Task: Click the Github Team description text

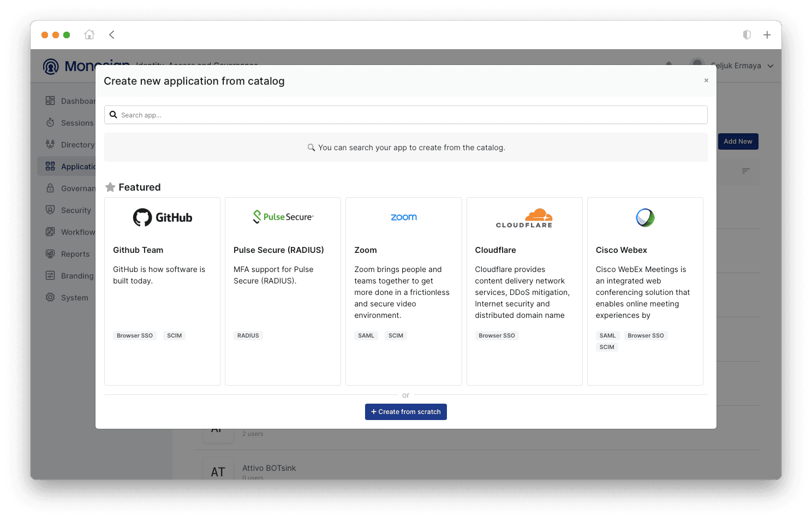Action: click(159, 275)
